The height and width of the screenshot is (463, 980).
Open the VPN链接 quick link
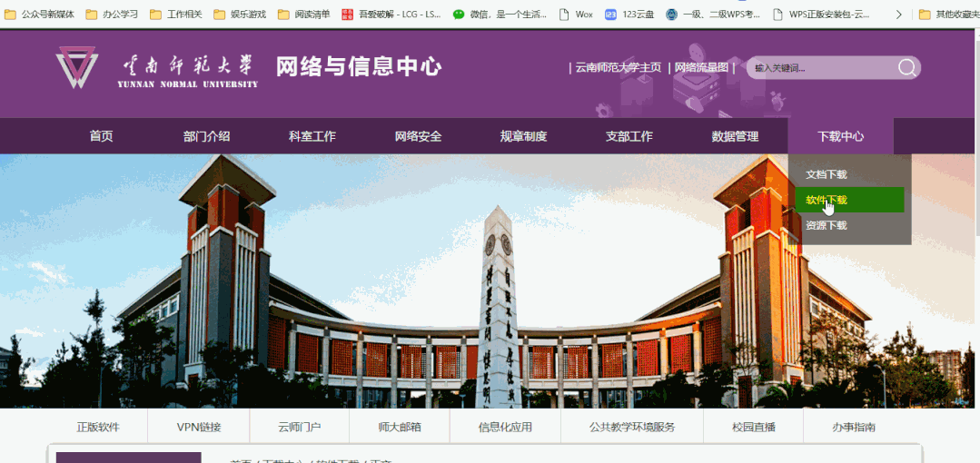coord(199,428)
